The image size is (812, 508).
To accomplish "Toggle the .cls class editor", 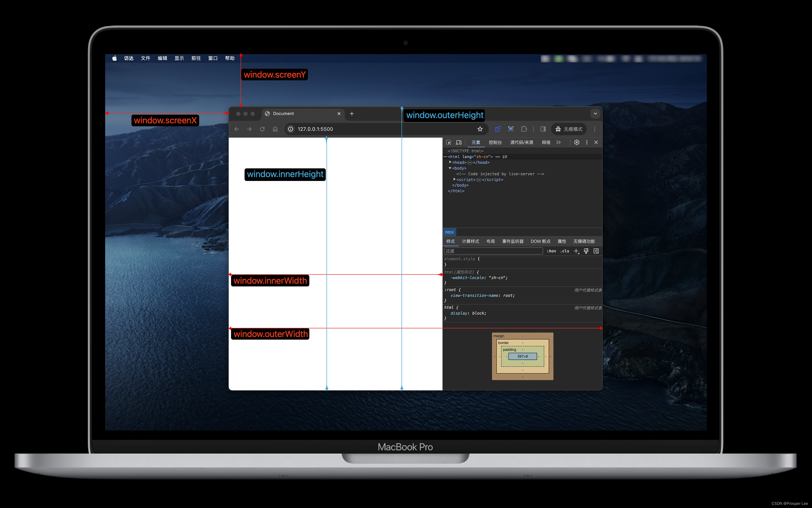I will (x=565, y=251).
